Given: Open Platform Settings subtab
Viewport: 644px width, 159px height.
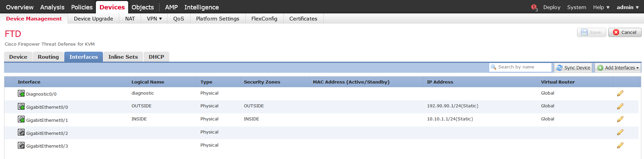Looking at the screenshot, I should pos(218,18).
